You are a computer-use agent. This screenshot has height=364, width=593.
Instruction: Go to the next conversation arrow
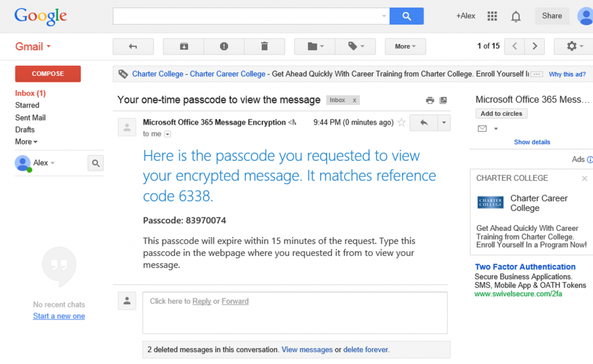click(x=535, y=46)
